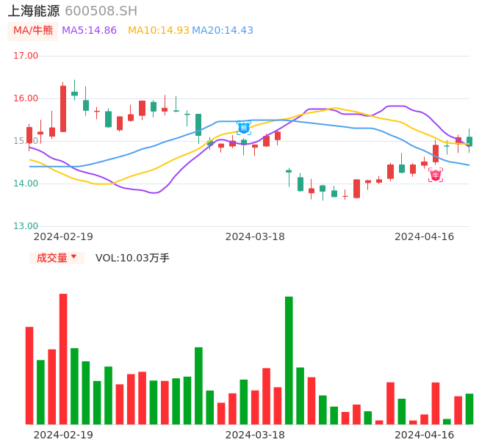This screenshot has height=445, width=504.
Task: Click the red triangle arrow beside 成交量
Action: pos(73,258)
